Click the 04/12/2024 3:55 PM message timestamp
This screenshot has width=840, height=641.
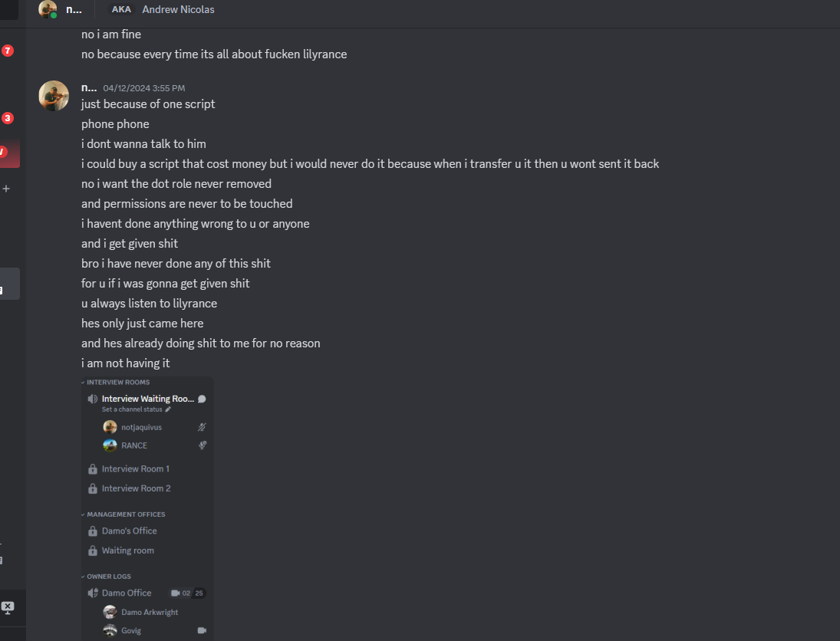[143, 88]
